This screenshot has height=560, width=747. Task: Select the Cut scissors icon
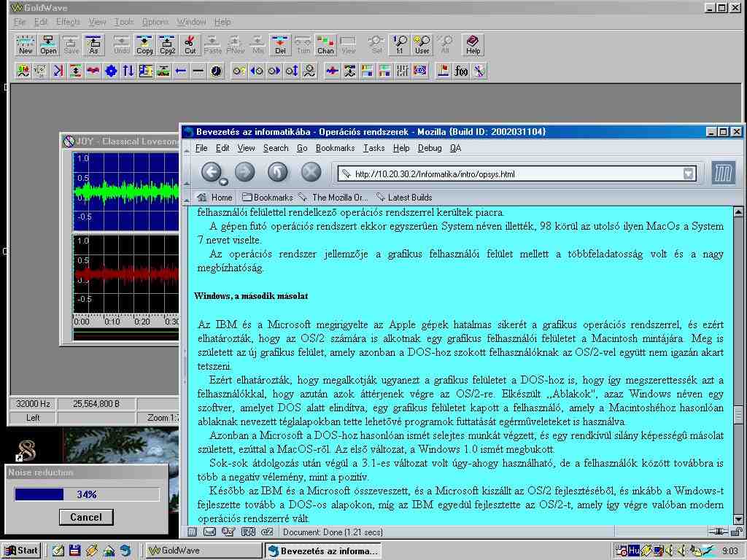point(190,45)
